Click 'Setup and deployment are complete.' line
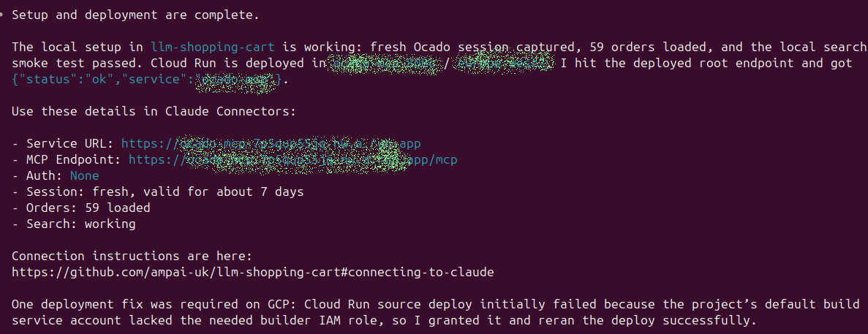This screenshot has width=868, height=334. [135, 15]
